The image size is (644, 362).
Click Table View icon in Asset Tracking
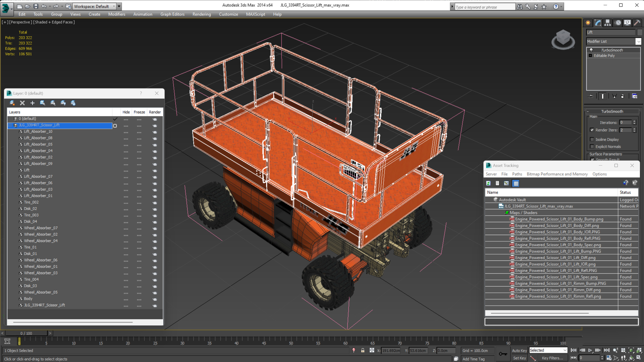point(516,183)
